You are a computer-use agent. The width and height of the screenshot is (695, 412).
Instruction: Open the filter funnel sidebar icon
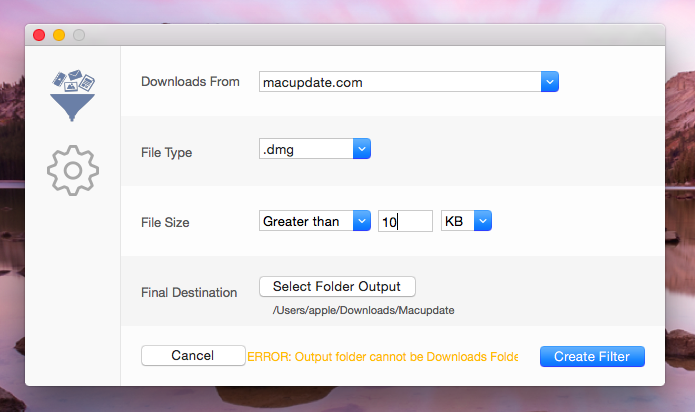[x=73, y=95]
